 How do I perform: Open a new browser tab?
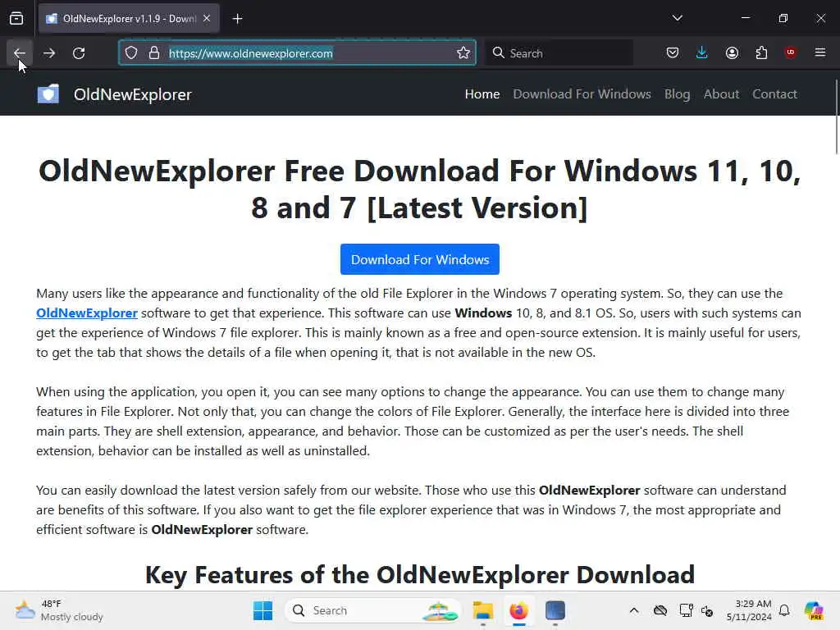point(237,19)
